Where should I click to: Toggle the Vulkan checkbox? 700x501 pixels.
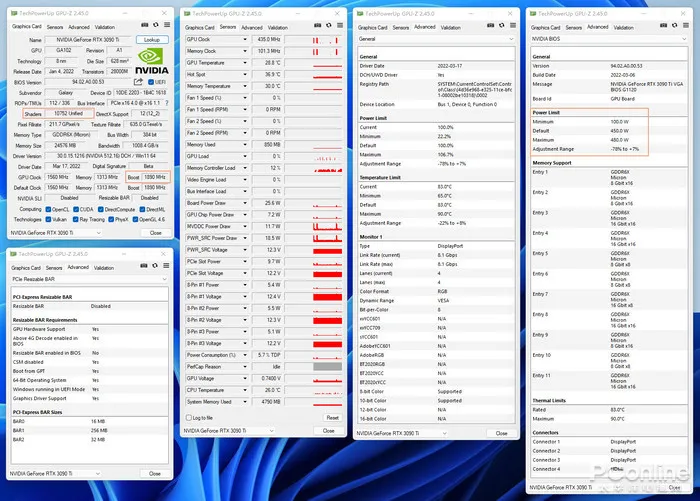(x=48, y=220)
